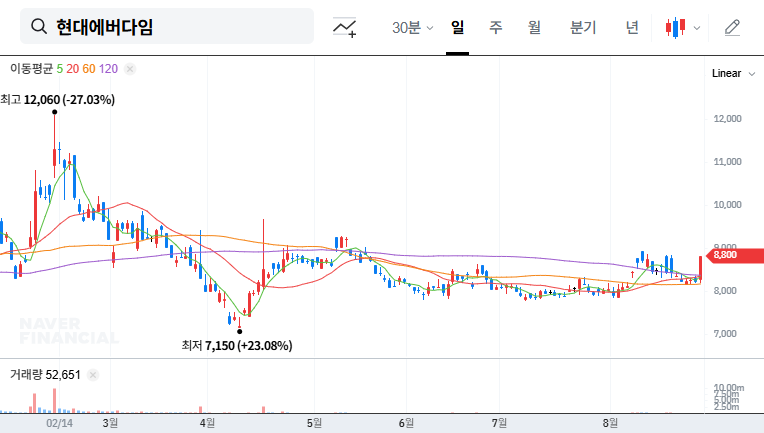Open the 30분 interval dropdown

click(412, 27)
